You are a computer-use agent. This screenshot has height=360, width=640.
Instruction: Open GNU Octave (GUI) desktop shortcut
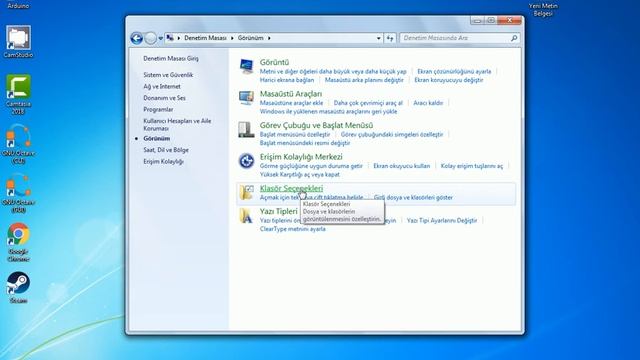(18, 193)
